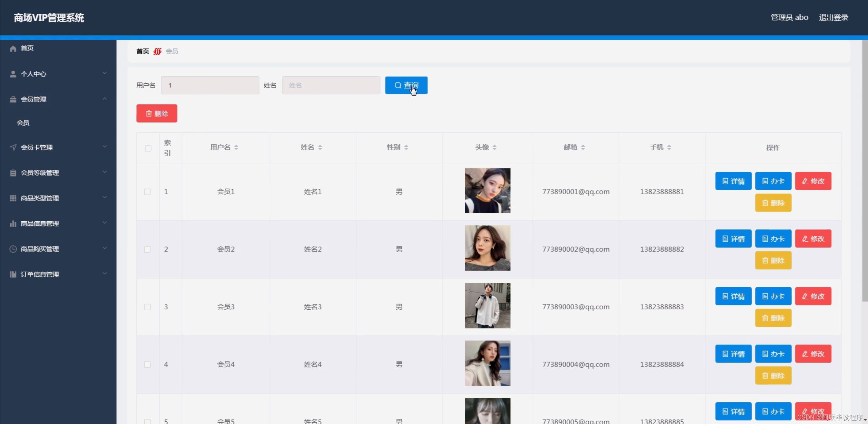
Task: Select the 首页 home icon in sidebar
Action: point(13,48)
